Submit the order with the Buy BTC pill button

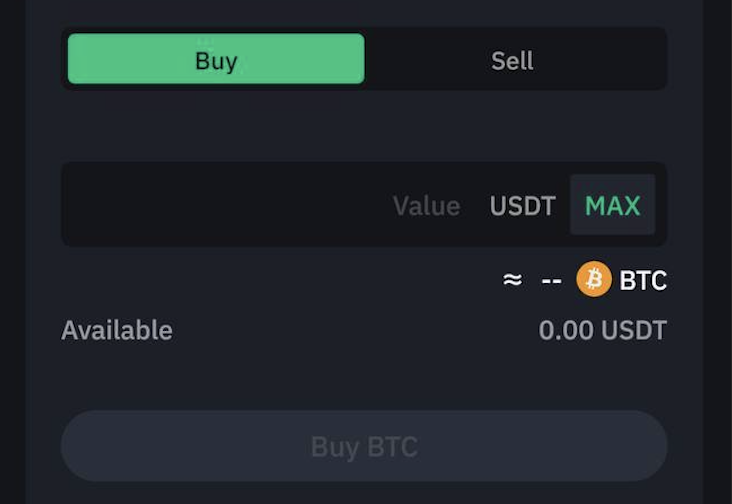pos(364,446)
